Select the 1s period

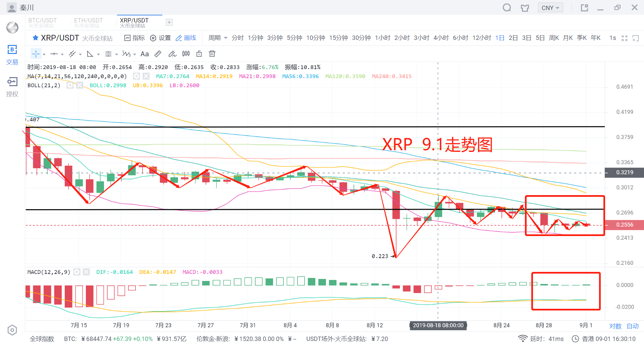(613, 38)
